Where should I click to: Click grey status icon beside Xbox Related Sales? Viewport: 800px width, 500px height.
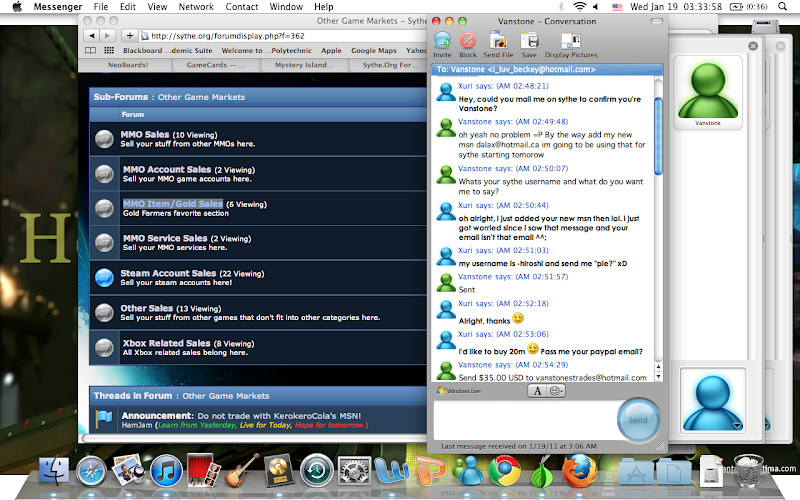coord(104,348)
